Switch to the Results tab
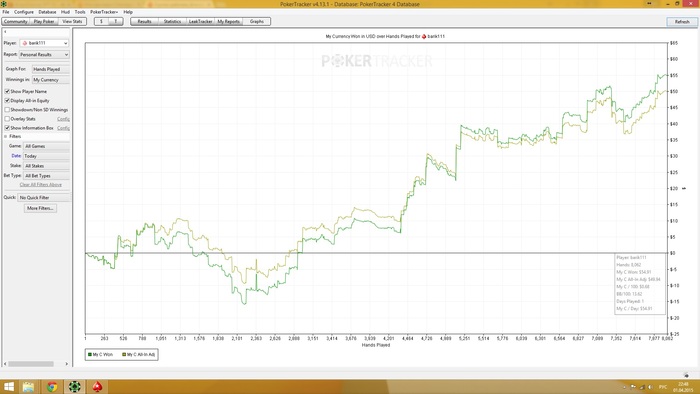The height and width of the screenshot is (394, 700). 144,21
